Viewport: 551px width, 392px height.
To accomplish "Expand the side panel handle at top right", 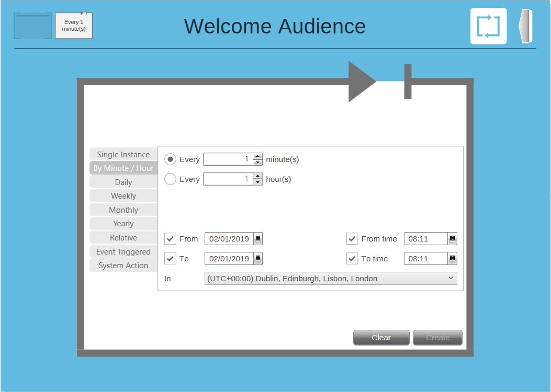I will pyautogui.click(x=526, y=26).
